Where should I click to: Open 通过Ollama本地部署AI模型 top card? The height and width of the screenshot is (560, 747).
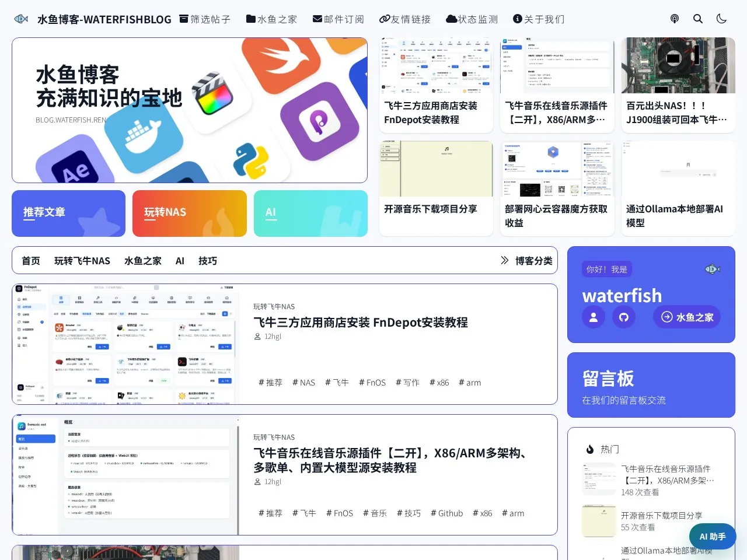tap(678, 188)
